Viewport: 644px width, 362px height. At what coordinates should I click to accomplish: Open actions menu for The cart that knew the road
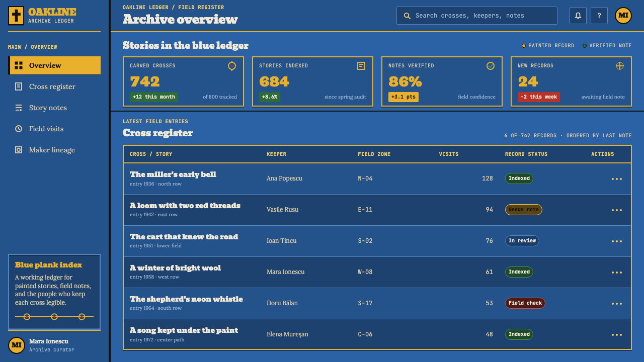click(617, 241)
